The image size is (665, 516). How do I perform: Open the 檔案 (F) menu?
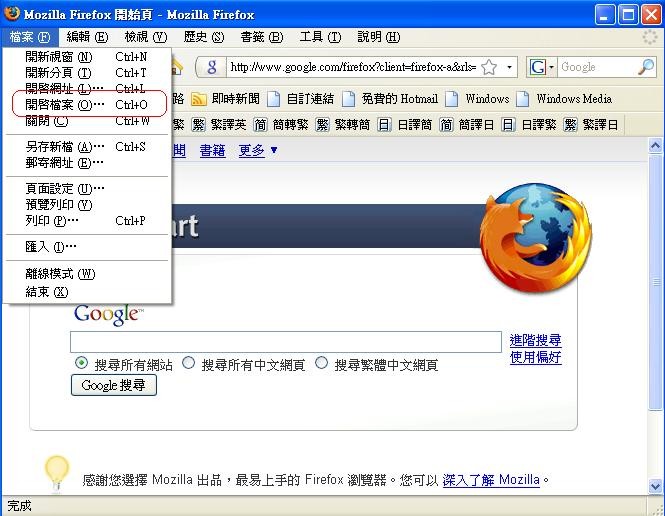pos(30,37)
